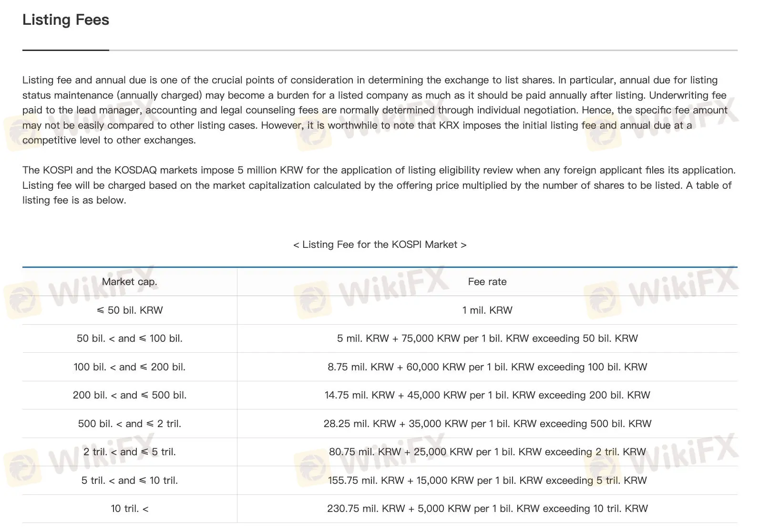Click the KOSPI Market listing fee table caption
The width and height of the screenshot is (760, 532).
tap(380, 245)
